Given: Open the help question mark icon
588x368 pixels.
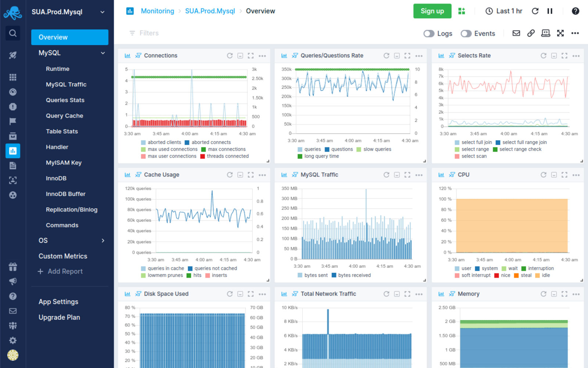Looking at the screenshot, I should [x=576, y=11].
